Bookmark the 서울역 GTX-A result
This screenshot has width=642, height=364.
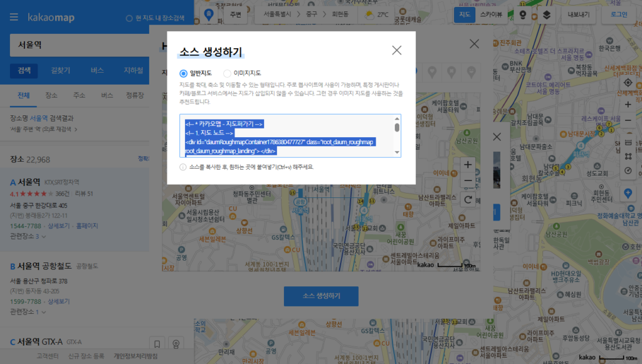click(x=157, y=343)
